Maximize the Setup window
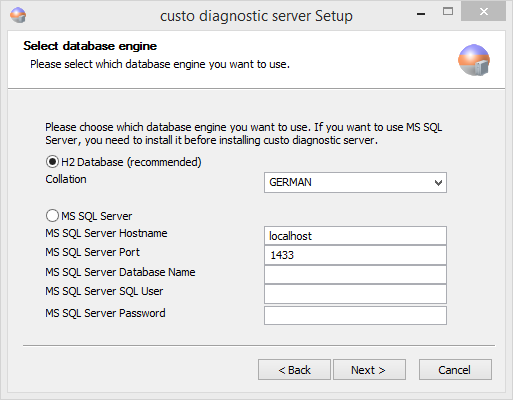This screenshot has height=400, width=513. point(448,12)
